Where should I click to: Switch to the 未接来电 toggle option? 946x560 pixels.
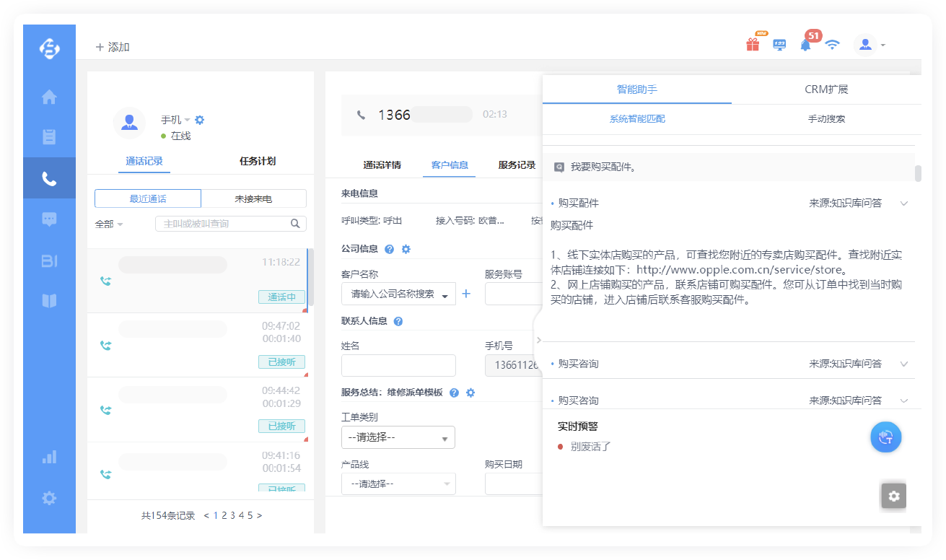click(253, 198)
